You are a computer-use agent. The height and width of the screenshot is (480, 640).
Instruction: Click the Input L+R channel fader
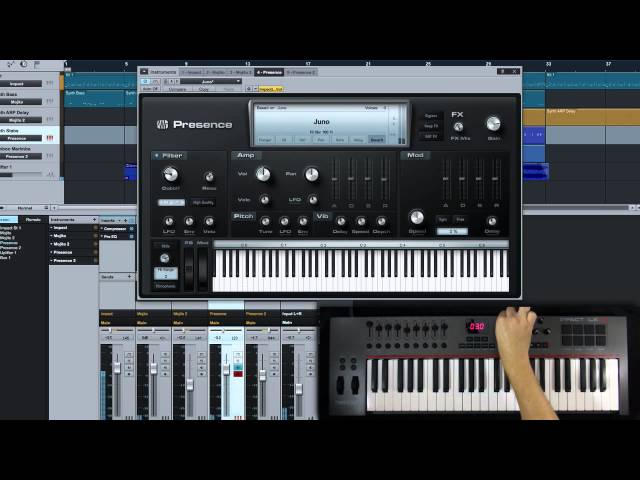pyautogui.click(x=299, y=389)
